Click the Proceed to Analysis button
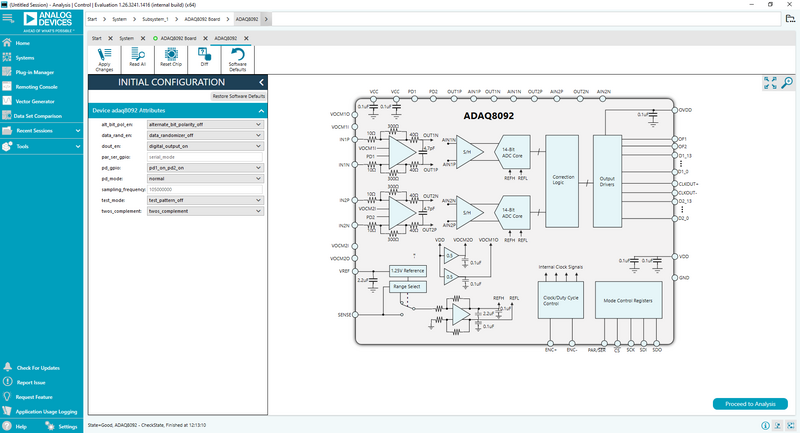 click(x=750, y=404)
